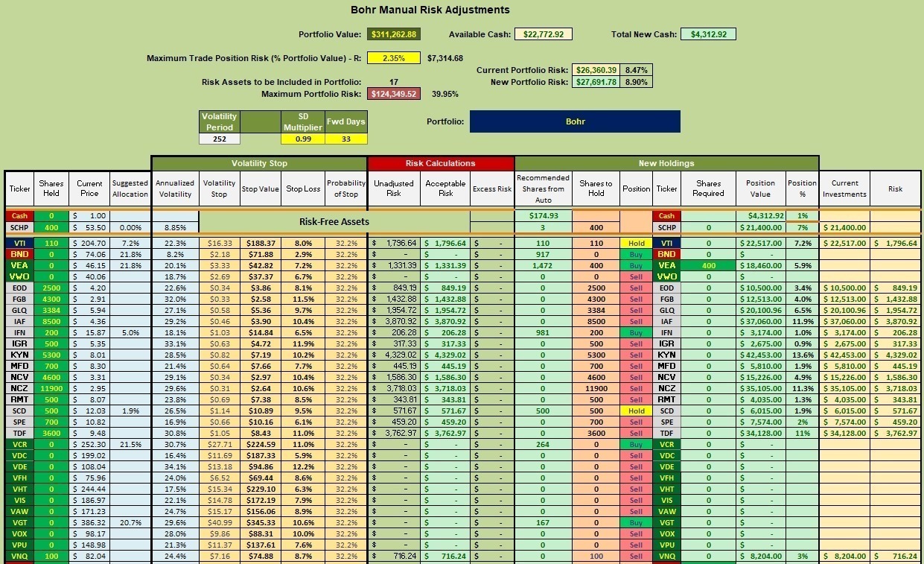924x564 pixels.
Task: Select the KYN position percent 13.6%
Action: coord(802,355)
